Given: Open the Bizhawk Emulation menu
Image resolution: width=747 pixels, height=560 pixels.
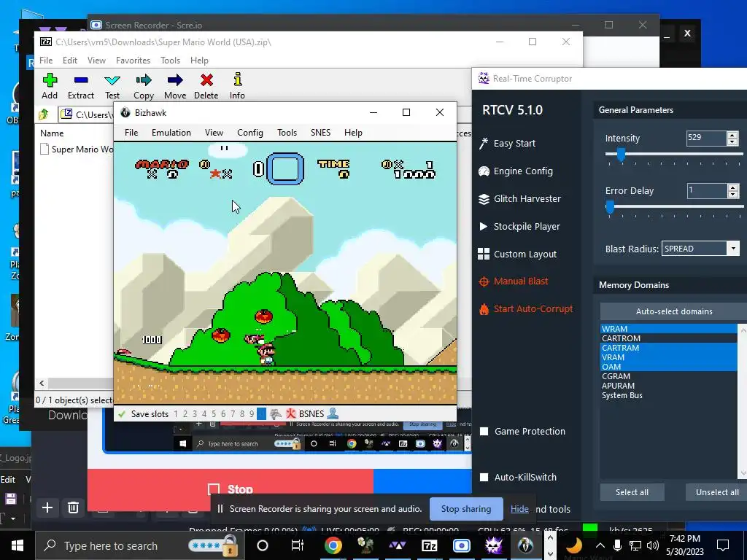Looking at the screenshot, I should (171, 133).
